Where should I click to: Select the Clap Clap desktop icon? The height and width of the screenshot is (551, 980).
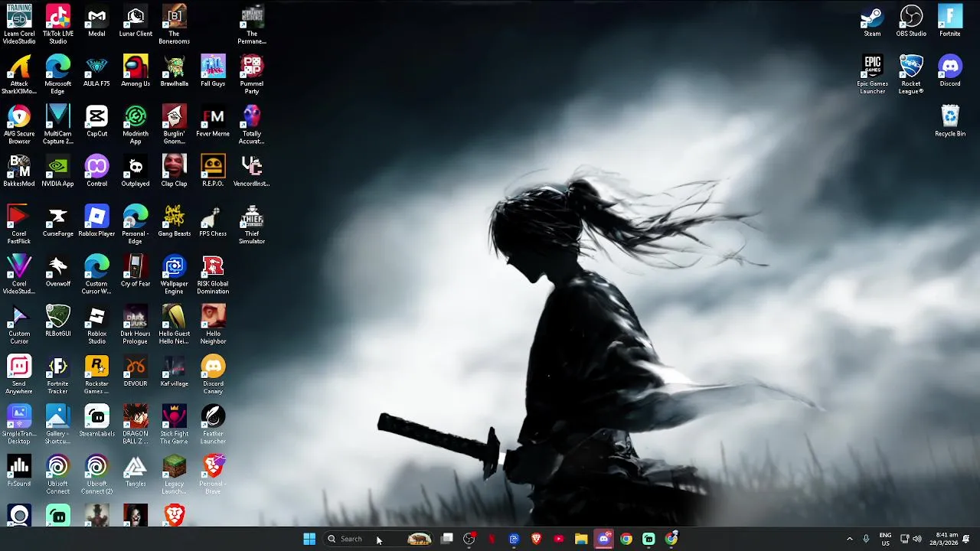point(175,171)
